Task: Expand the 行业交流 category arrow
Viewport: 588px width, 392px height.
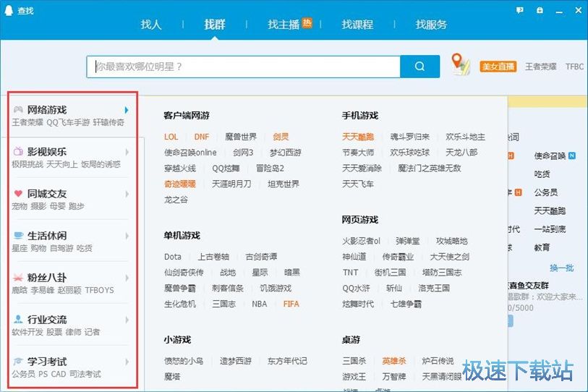Action: (x=127, y=320)
